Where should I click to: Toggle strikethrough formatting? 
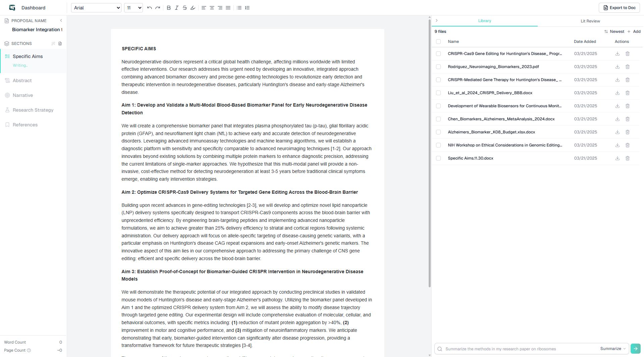pyautogui.click(x=185, y=8)
